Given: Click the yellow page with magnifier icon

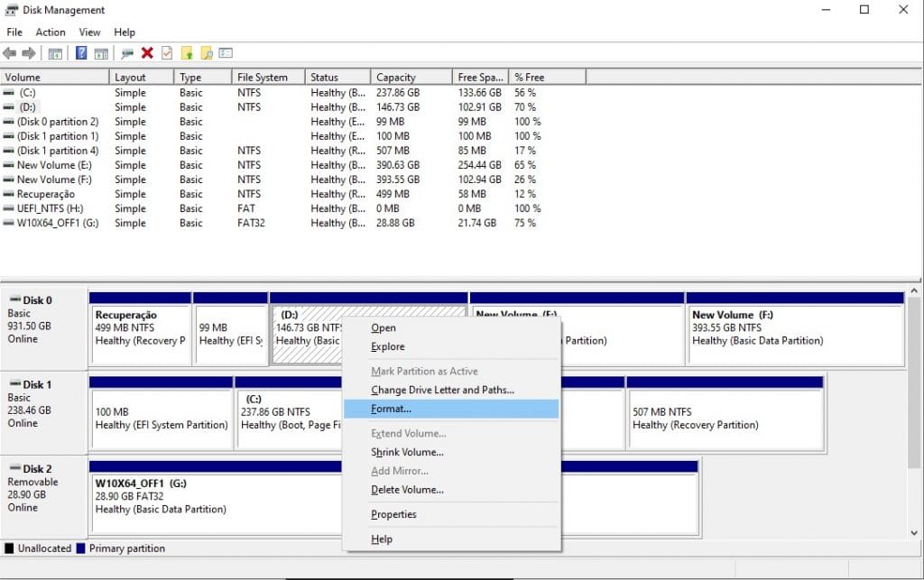Looking at the screenshot, I should [207, 53].
